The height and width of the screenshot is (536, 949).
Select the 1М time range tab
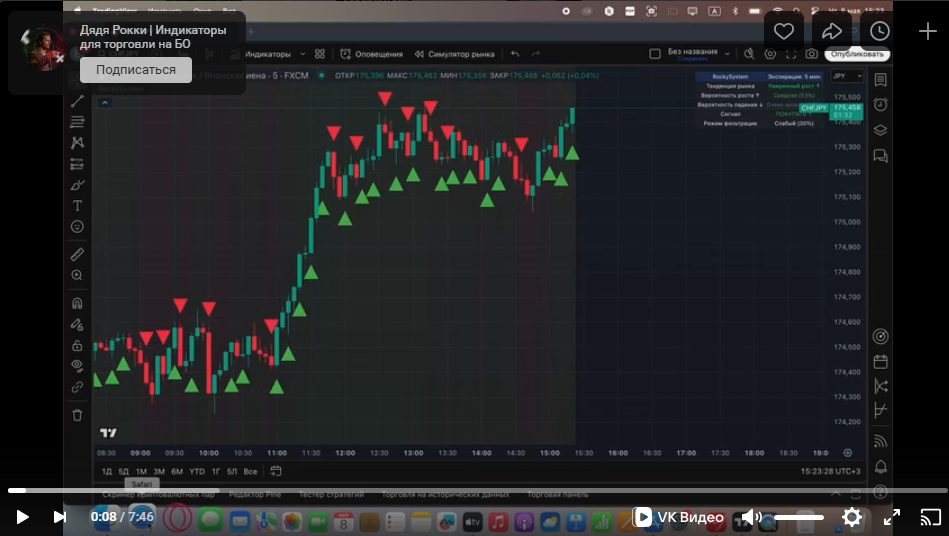coord(141,471)
